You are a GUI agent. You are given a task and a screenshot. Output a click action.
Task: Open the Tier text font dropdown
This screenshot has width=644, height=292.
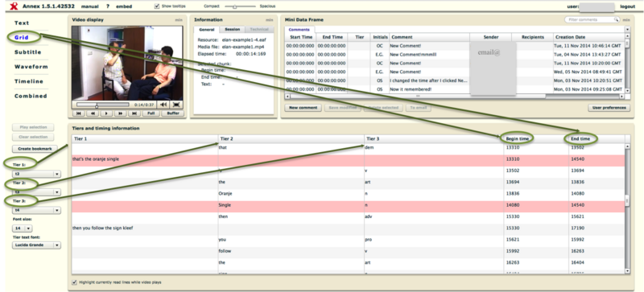coord(36,245)
